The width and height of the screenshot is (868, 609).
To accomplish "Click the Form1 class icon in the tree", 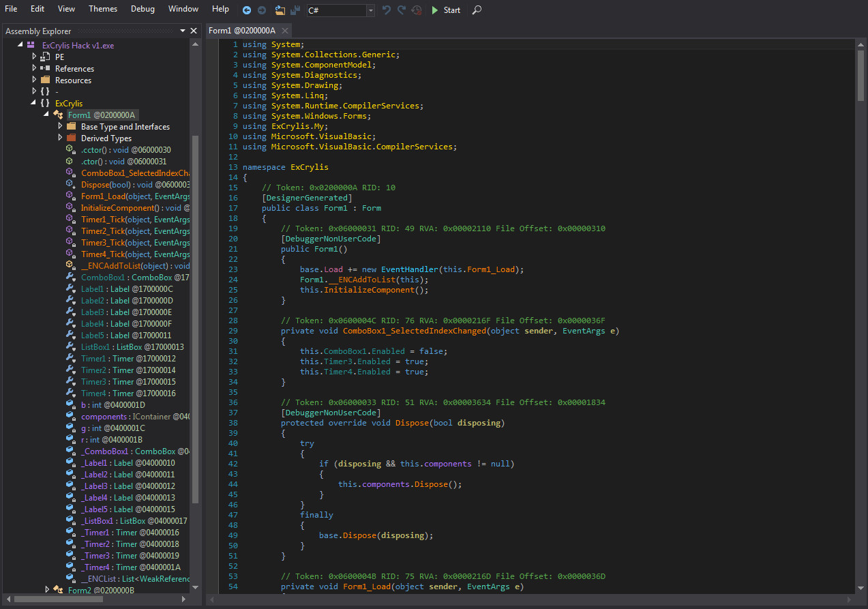I will coord(59,115).
